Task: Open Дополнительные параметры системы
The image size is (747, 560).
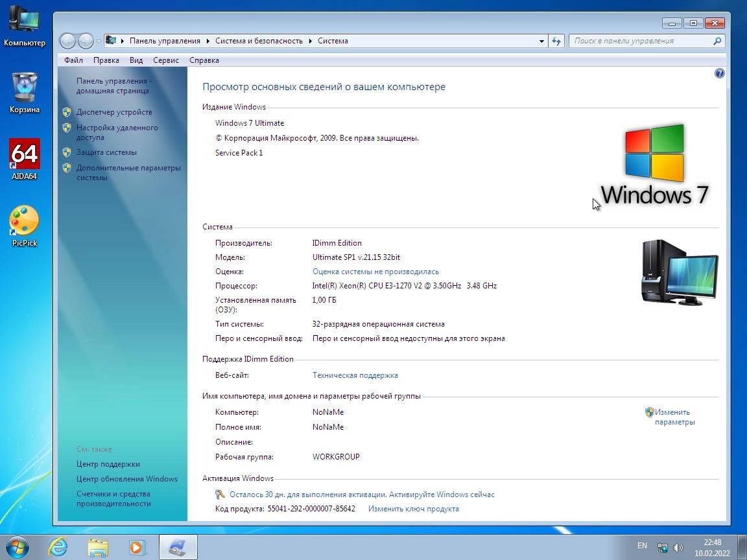Action: click(128, 172)
